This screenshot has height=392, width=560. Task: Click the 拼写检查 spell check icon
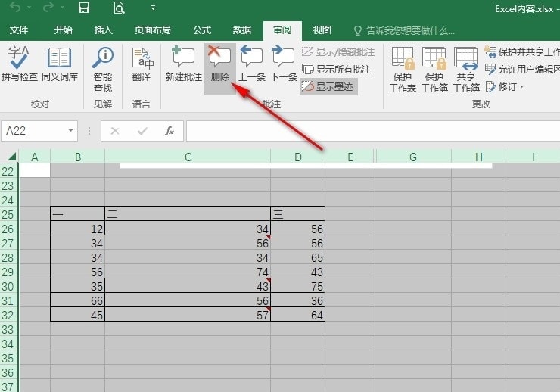19,64
